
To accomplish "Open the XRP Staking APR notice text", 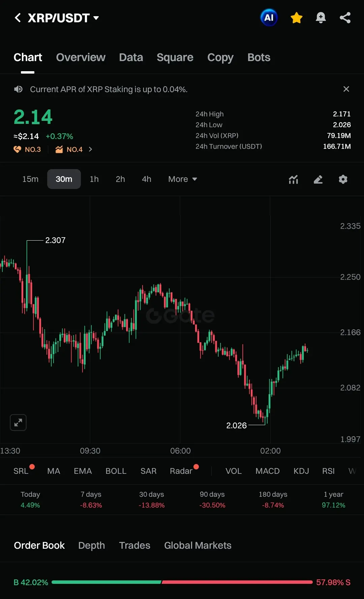I will pos(109,89).
